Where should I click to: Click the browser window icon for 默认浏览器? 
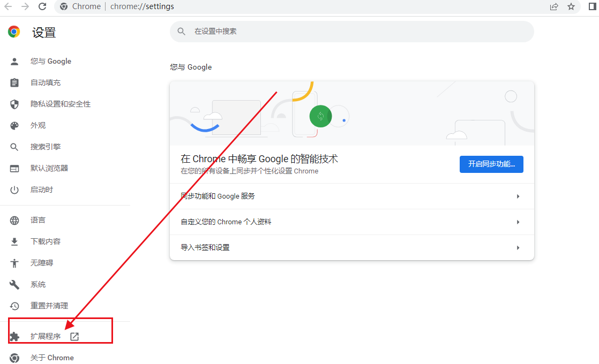pos(14,168)
